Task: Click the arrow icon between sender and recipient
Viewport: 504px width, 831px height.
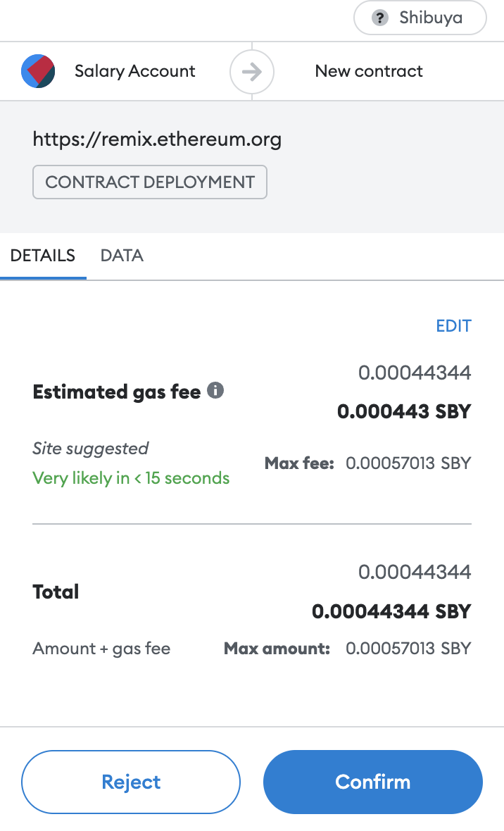Action: 252,71
